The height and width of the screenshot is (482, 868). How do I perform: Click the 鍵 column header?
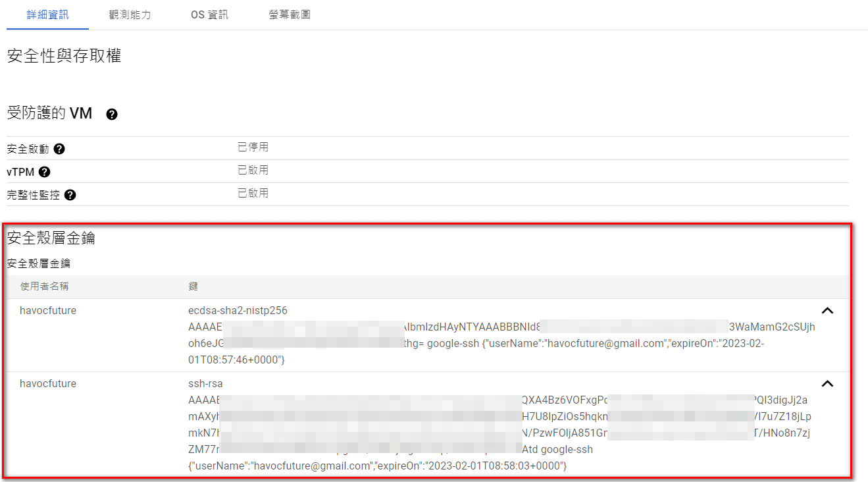coord(193,286)
